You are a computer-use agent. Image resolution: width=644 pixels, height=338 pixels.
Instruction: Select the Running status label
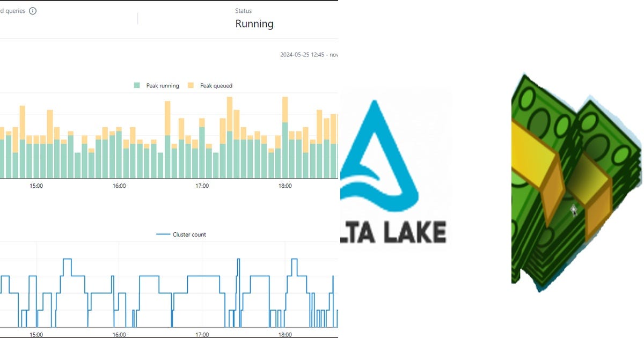(254, 24)
